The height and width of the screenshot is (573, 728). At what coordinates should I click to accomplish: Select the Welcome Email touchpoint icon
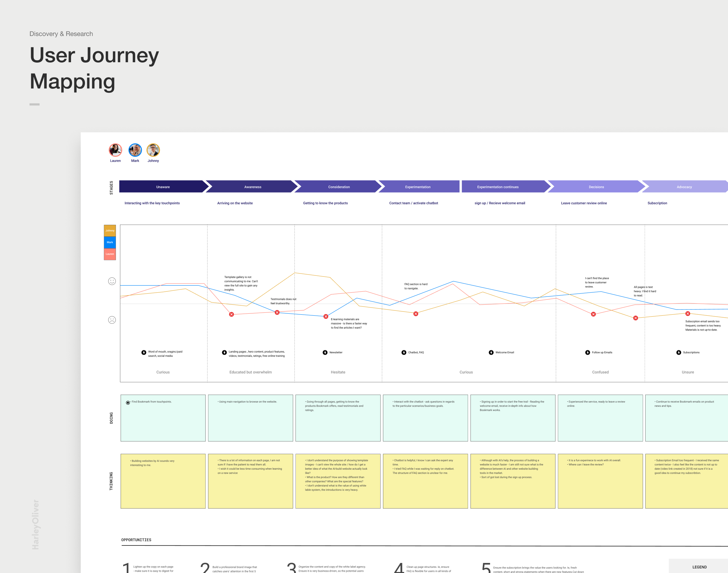(491, 353)
